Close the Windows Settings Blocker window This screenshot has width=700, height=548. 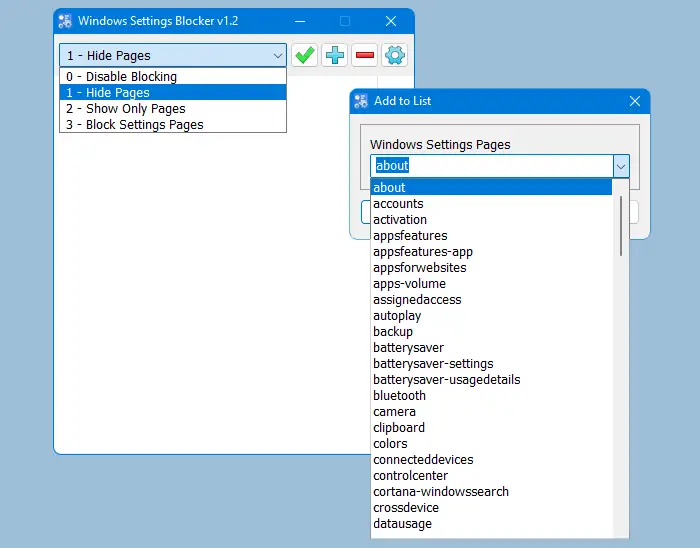tap(391, 21)
